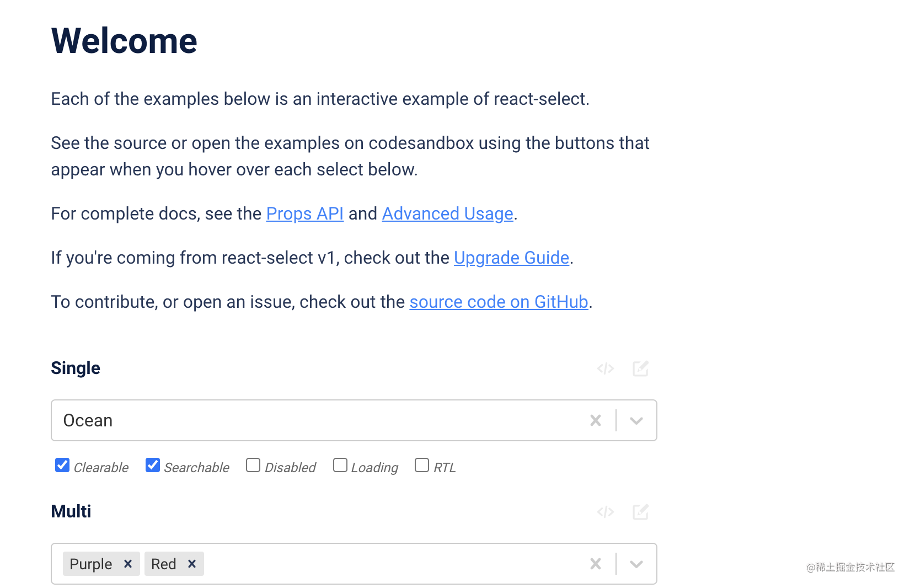
Task: Follow the Upgrade Guide link
Action: pyautogui.click(x=512, y=258)
